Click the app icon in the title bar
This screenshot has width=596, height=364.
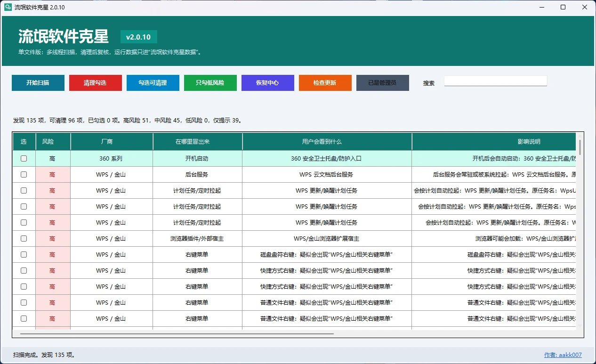click(8, 8)
